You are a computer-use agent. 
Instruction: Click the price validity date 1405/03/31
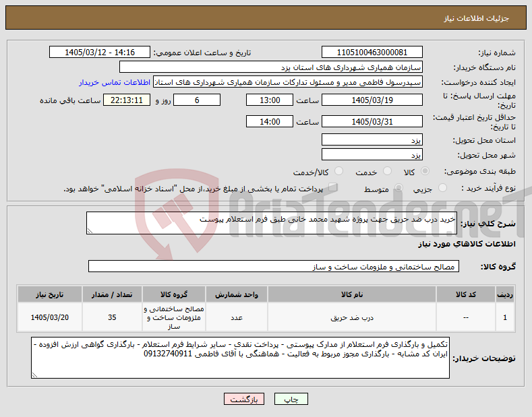click(x=372, y=121)
